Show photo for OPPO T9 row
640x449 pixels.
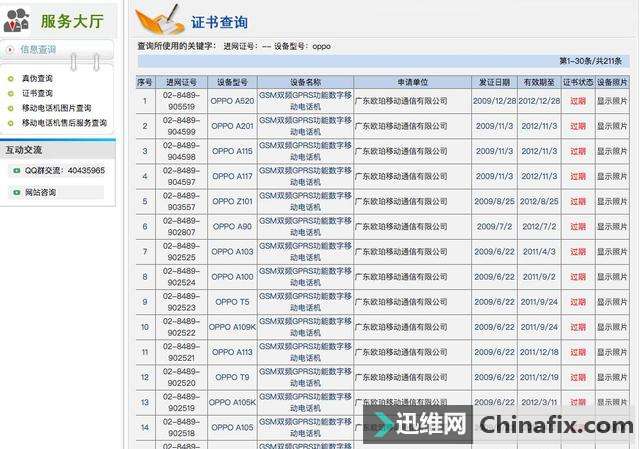coord(612,377)
